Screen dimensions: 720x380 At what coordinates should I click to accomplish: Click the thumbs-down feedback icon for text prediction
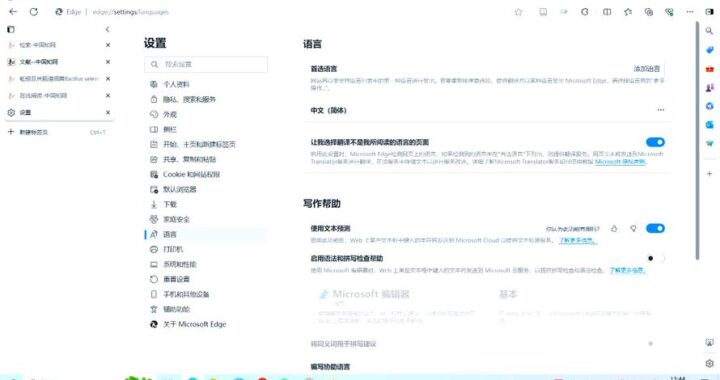click(633, 229)
